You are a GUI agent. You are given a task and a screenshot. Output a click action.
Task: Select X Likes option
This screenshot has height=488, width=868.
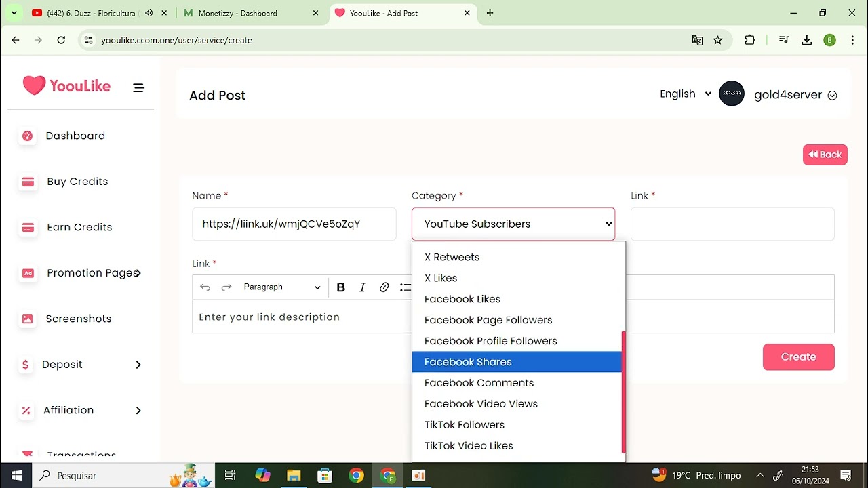517,278
